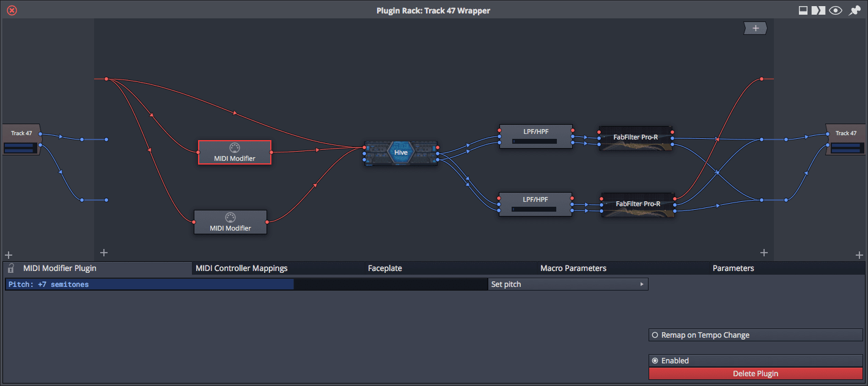Select the lower LPF/HPF filter node
Screen dimensions: 868x386
[536, 204]
